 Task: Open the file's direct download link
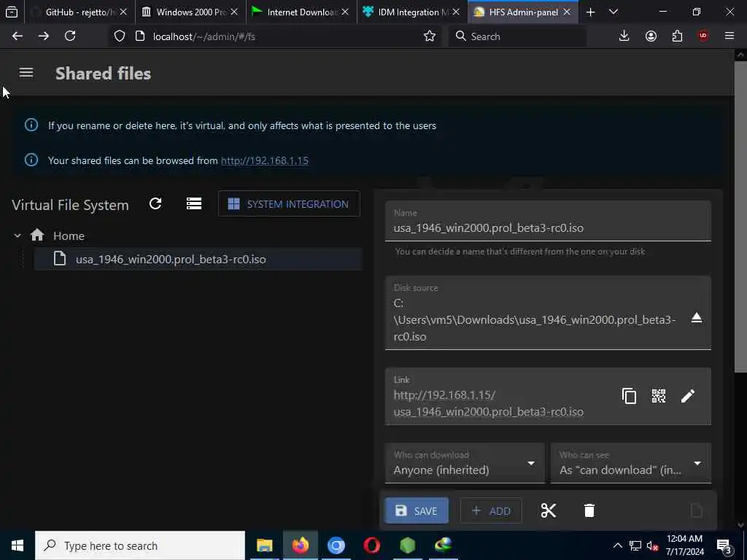488,403
